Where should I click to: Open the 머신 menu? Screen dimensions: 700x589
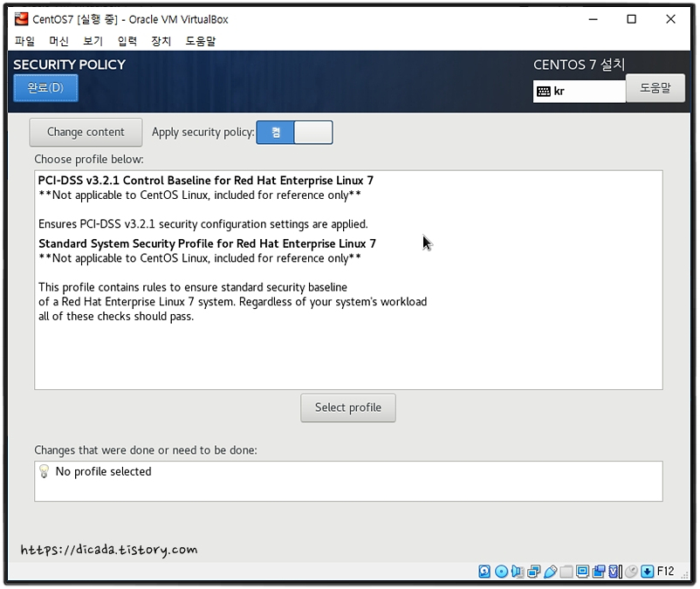59,41
